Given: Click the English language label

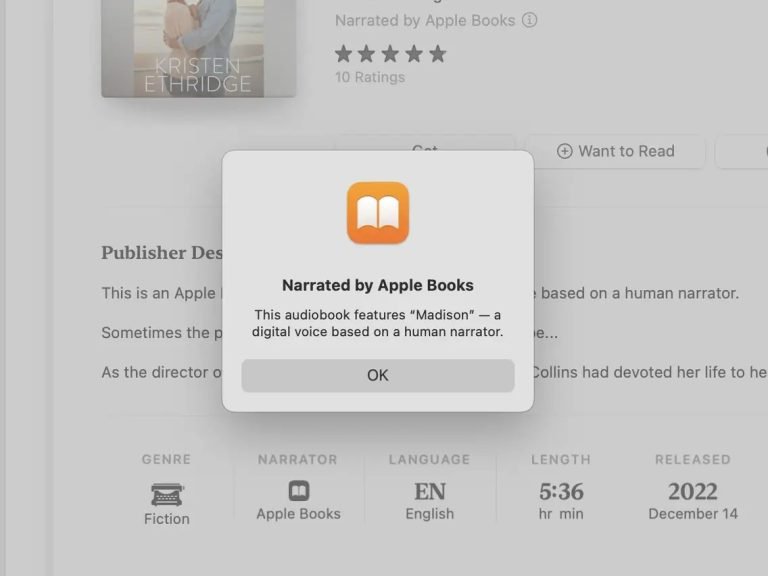Looking at the screenshot, I should 429,514.
